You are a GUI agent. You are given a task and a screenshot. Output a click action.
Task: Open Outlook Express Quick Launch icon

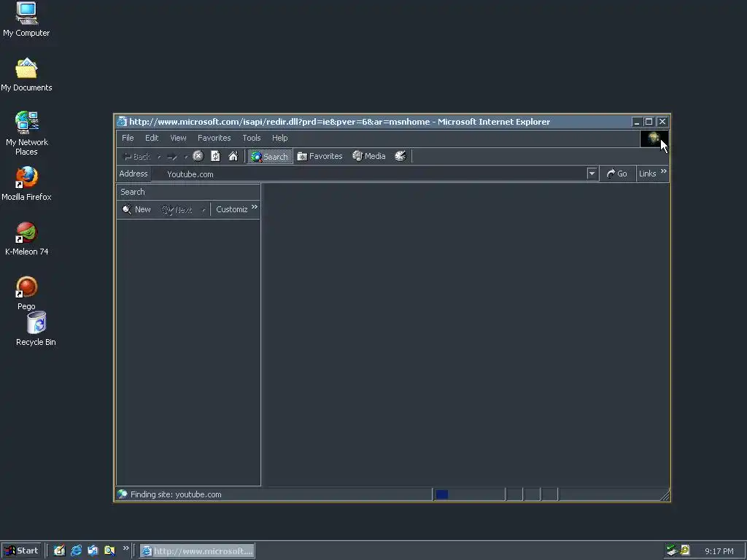point(93,551)
